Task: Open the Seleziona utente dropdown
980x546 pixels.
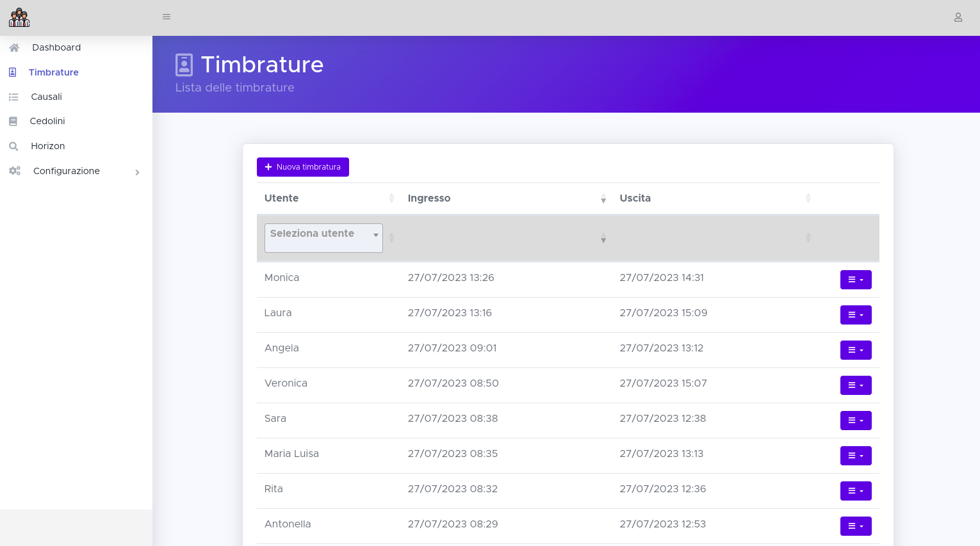Action: point(323,237)
